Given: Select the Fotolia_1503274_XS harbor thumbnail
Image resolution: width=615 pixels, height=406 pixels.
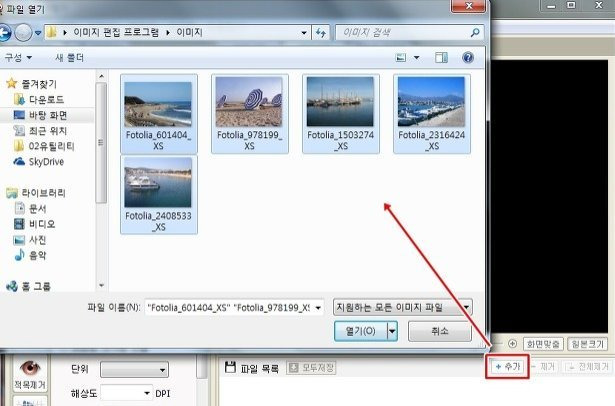Looking at the screenshot, I should 340,113.
